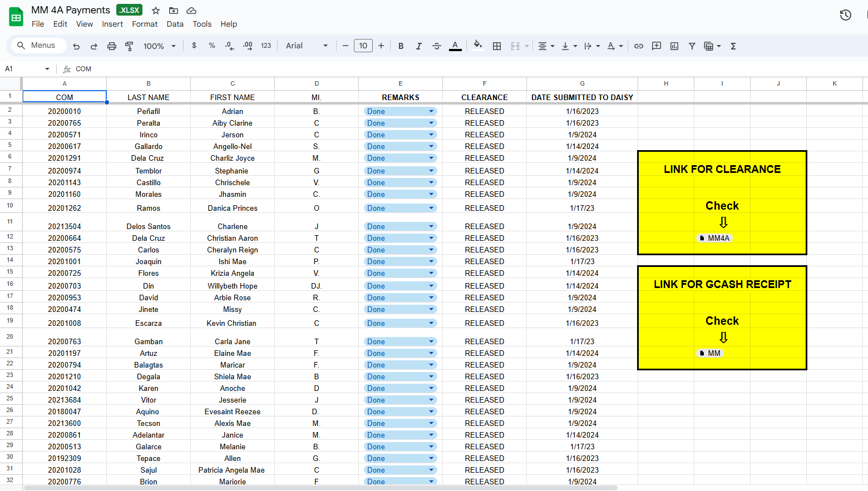Viewport: 868px width, 491px height.
Task: Open text color picker
Action: (x=455, y=46)
